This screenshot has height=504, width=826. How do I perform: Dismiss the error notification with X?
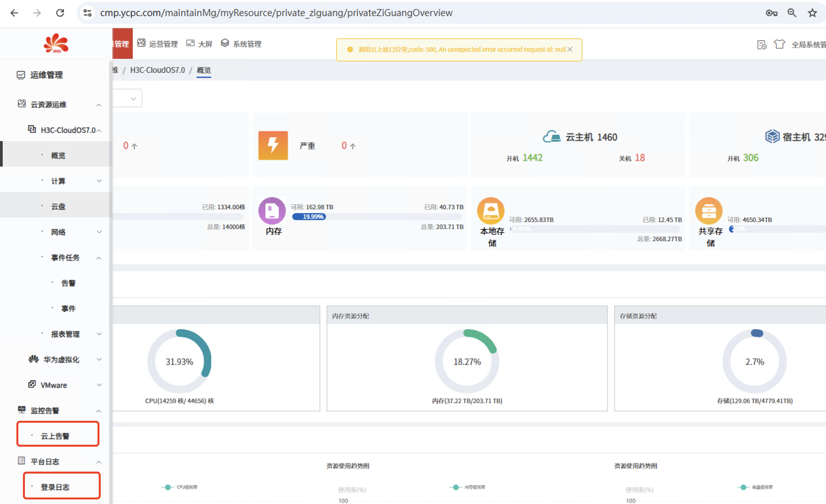[x=570, y=49]
